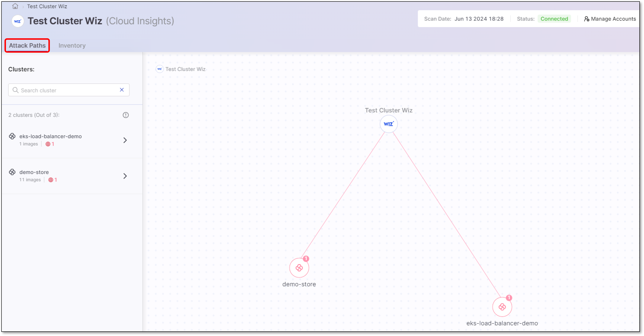Viewport: 644px width, 336px height.
Task: Click the red globe icon under demo-store
Action: tap(50, 180)
